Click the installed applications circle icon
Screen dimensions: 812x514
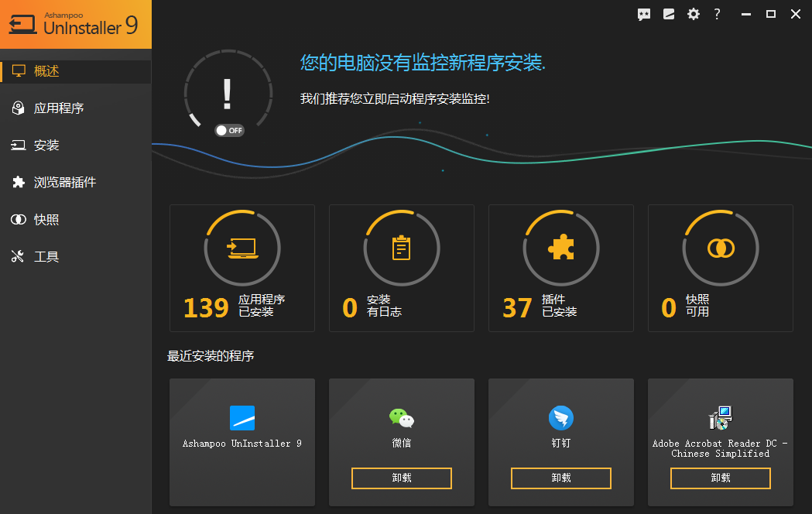coord(242,248)
